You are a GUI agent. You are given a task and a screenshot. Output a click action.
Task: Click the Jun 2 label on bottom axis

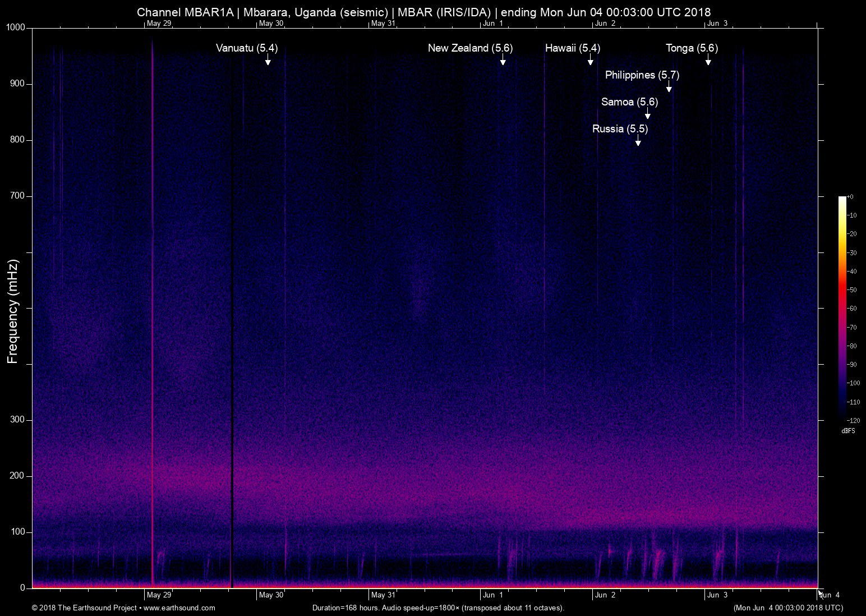(x=605, y=595)
